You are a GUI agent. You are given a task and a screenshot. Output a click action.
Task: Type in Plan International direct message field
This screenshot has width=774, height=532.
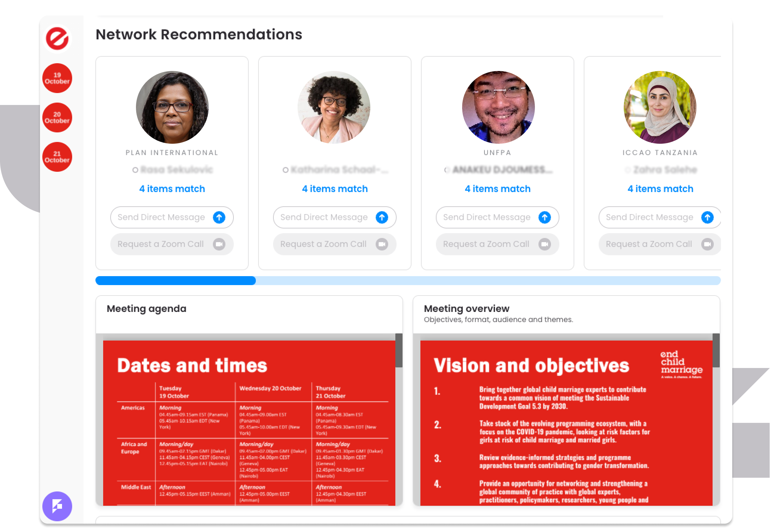coord(172,217)
